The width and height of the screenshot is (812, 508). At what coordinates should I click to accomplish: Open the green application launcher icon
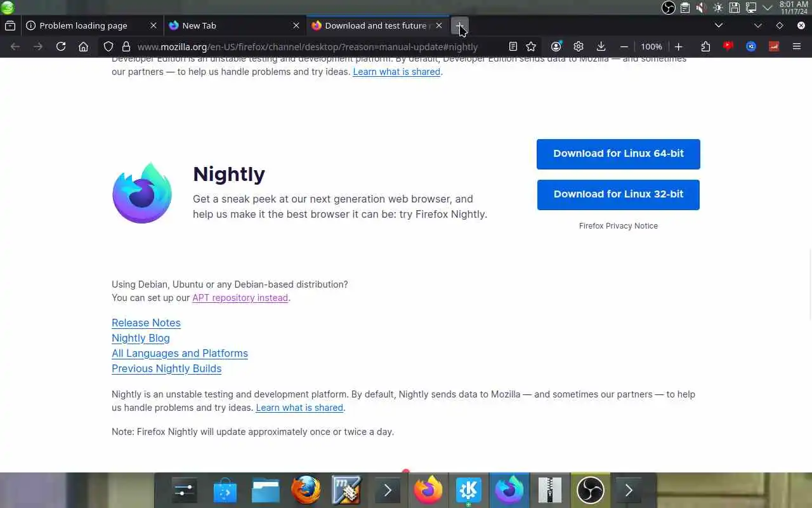coord(8,8)
